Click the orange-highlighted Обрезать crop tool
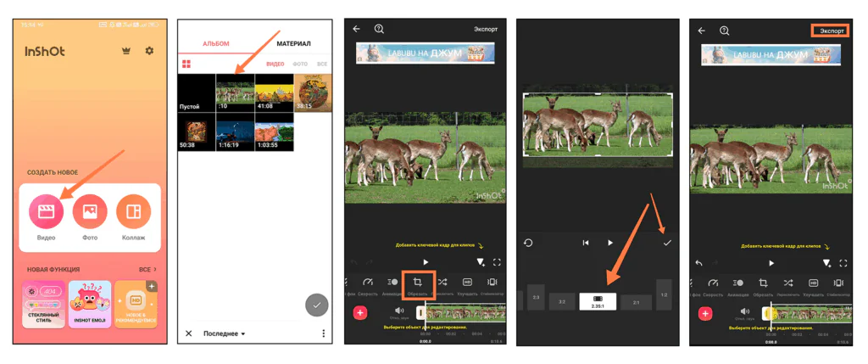Image resolution: width=868 pixels, height=364 pixels. 418,285
